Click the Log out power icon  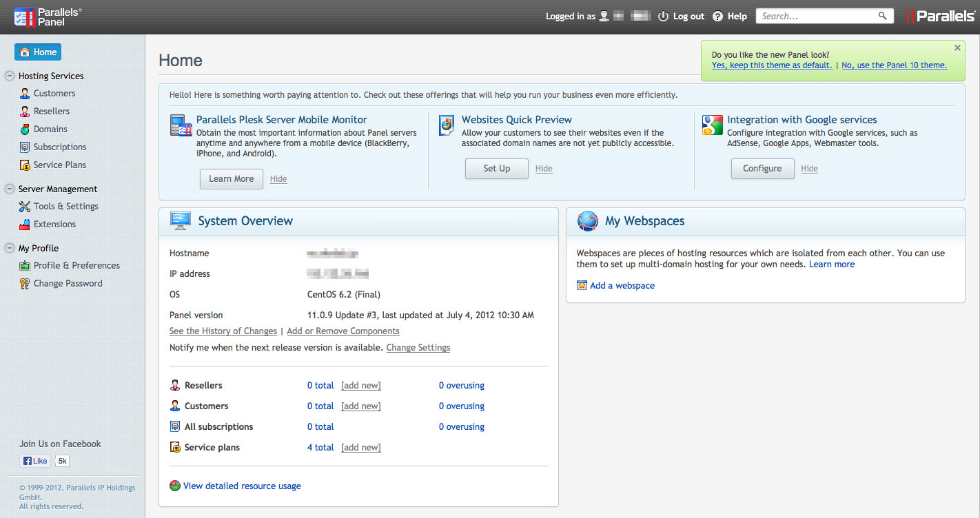(663, 17)
